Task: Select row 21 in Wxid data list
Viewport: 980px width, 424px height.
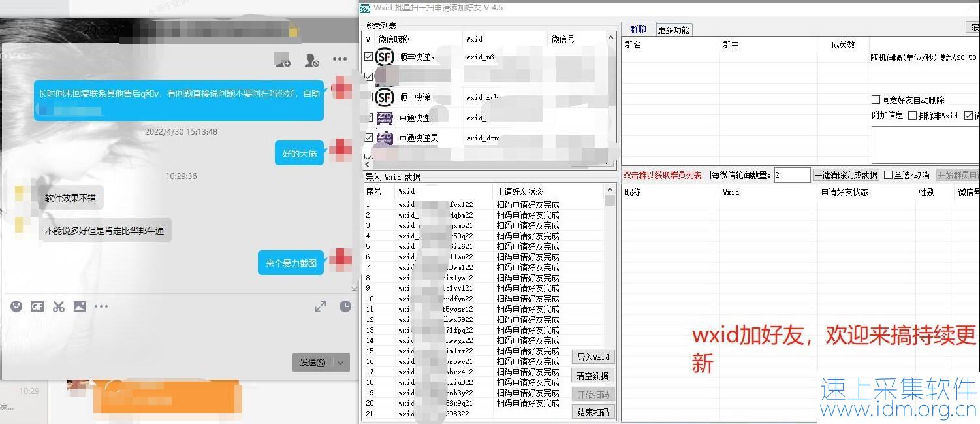Action: 483,414
